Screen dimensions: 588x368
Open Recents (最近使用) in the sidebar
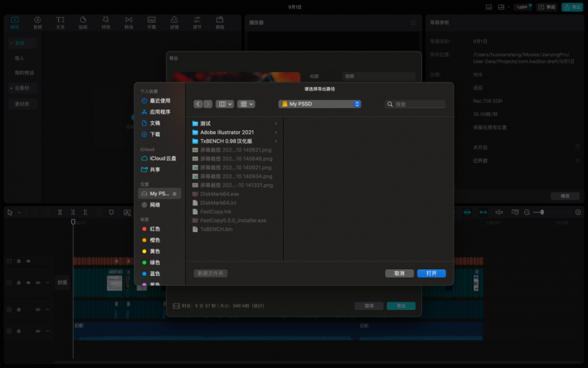[159, 101]
